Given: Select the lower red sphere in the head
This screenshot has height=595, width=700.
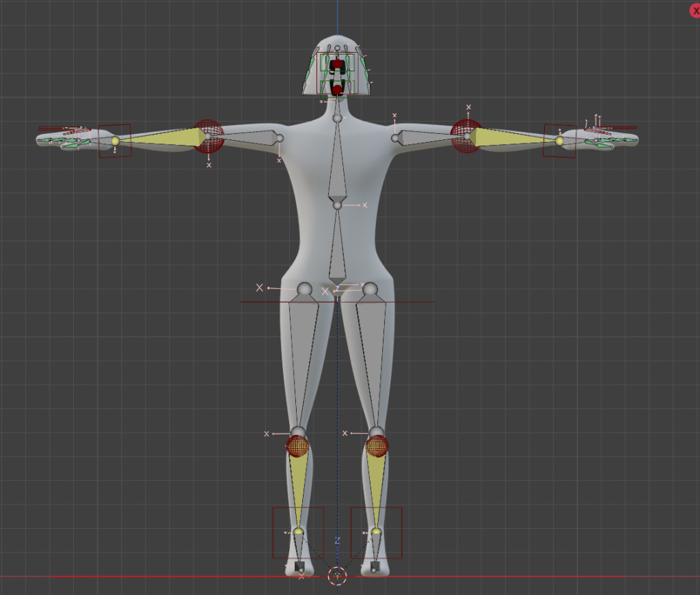Looking at the screenshot, I should point(338,89).
